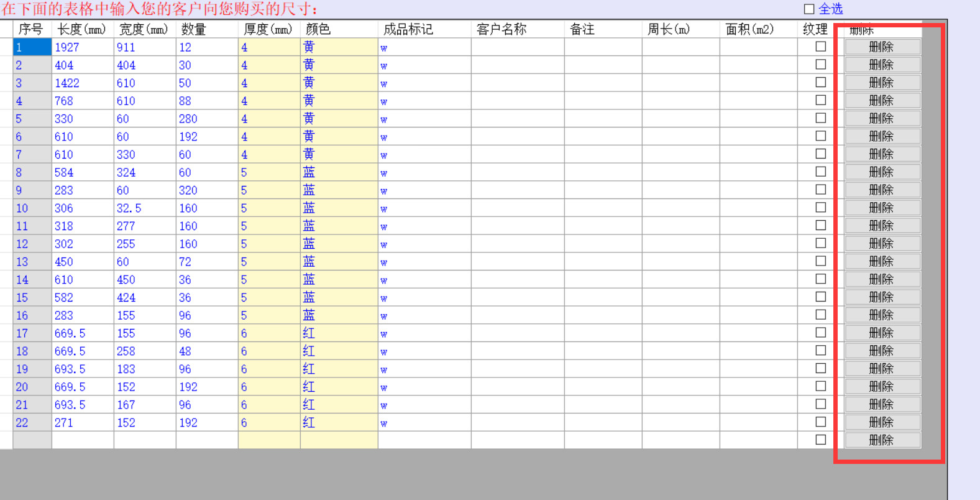Click 删除 button for row 1
Viewport: 980px width, 500px height.
882,47
